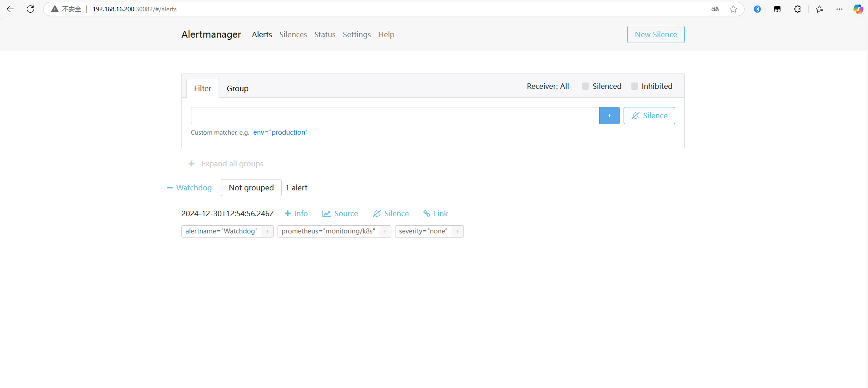Click the Silence button beside filter input
The width and height of the screenshot is (868, 388).
pyautogui.click(x=649, y=116)
